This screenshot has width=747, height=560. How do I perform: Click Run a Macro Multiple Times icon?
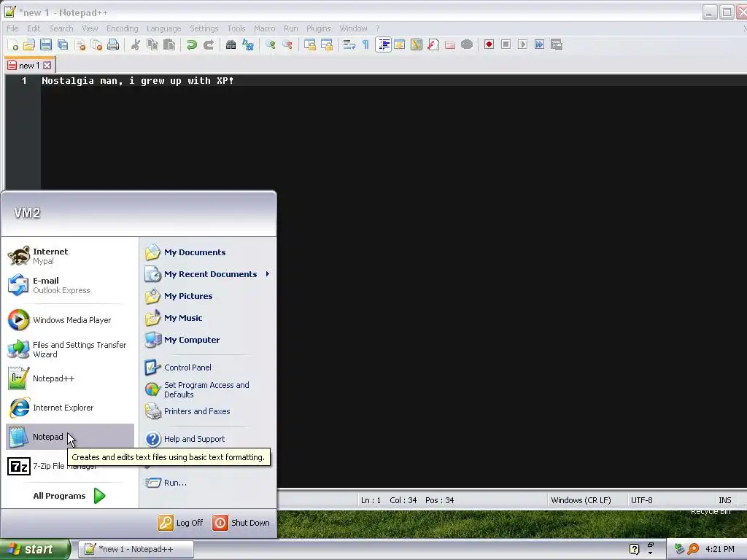coord(539,44)
